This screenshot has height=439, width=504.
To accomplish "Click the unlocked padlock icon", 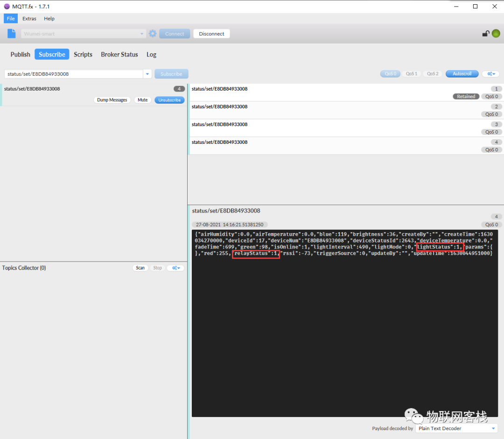I will [486, 34].
